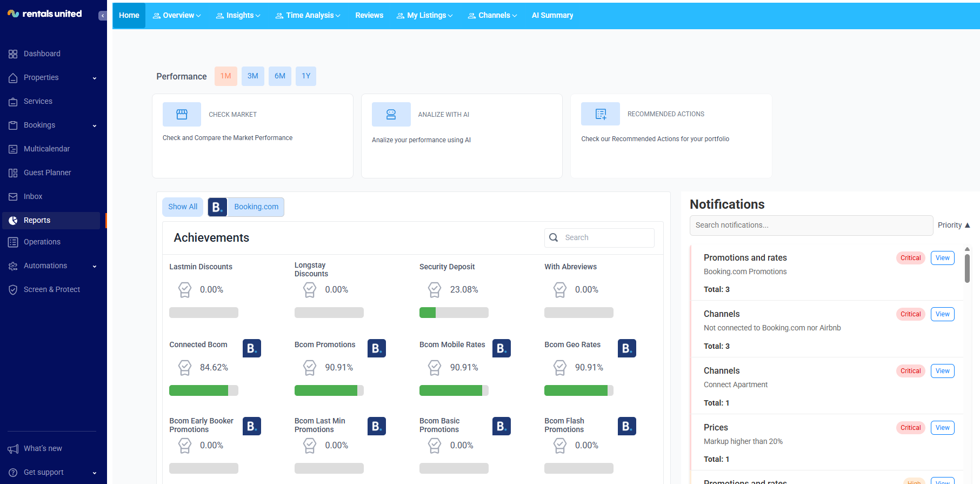Select the 6M performance period

(x=280, y=76)
